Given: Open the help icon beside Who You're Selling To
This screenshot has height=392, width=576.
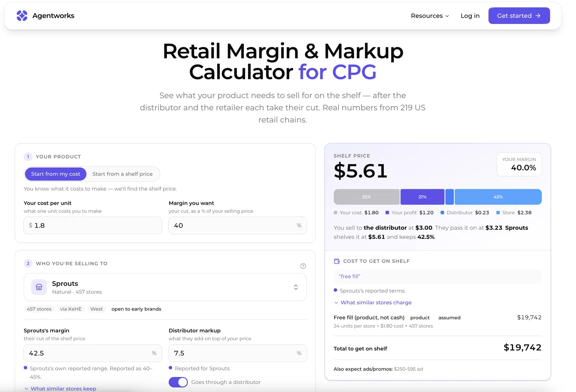Looking at the screenshot, I should [x=303, y=266].
